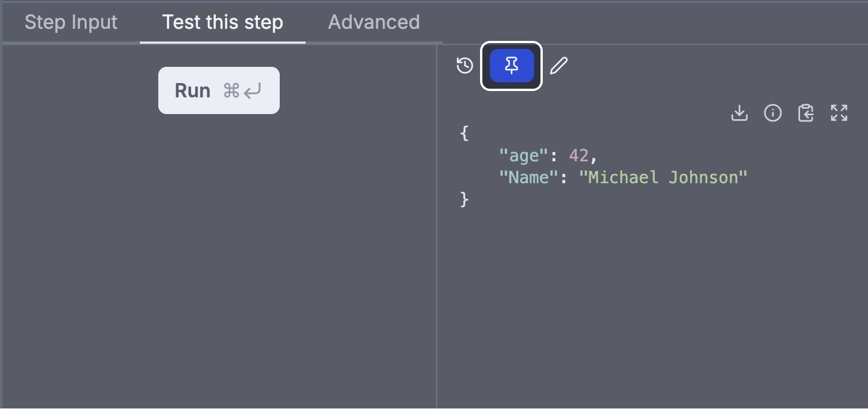Click the opening curly brace of JSON
Viewport: 868px width, 409px height.
pos(465,134)
